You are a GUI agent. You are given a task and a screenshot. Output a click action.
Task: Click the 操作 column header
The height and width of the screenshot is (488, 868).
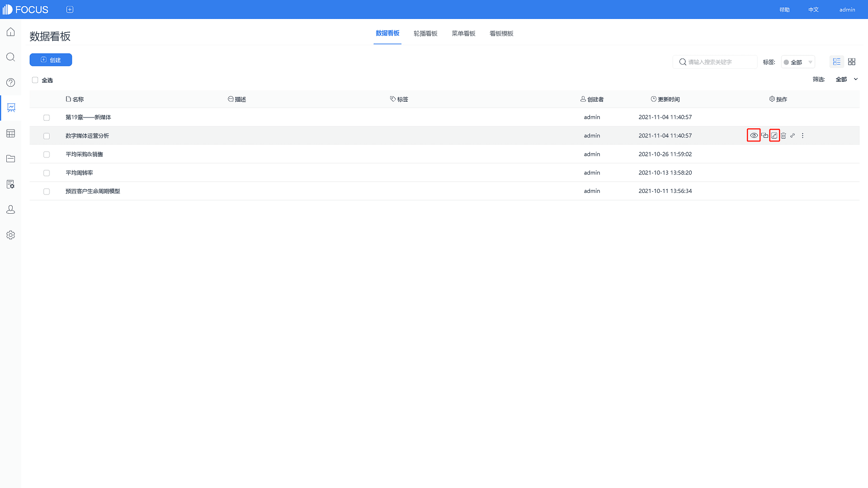pos(778,99)
